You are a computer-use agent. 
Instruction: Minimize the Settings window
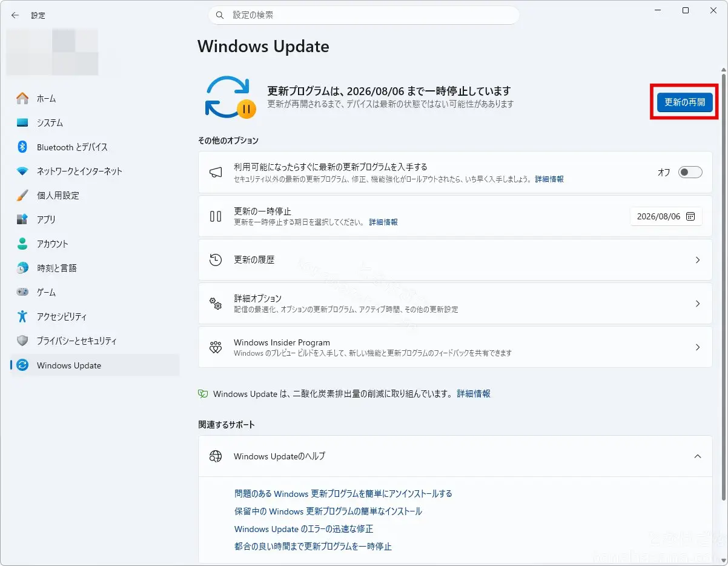(658, 10)
